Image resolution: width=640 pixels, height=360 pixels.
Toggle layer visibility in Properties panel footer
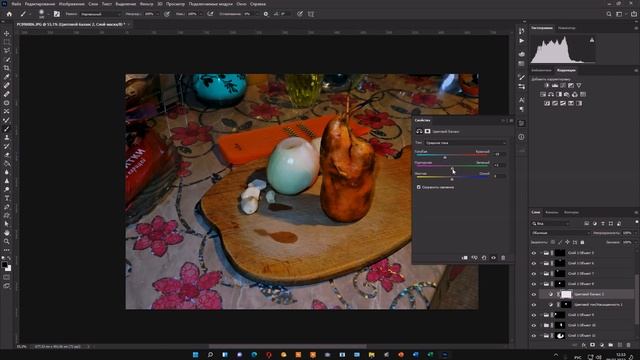493,258
